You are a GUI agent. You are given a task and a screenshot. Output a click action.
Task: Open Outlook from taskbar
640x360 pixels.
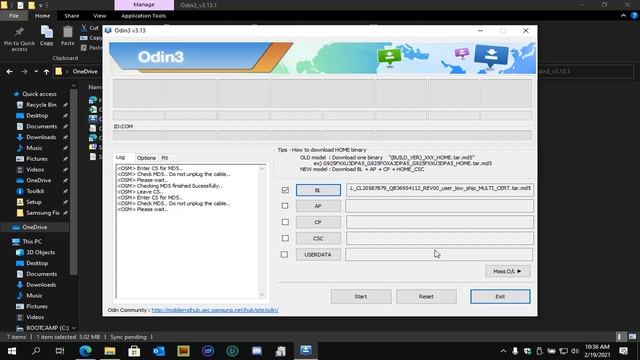(159, 351)
